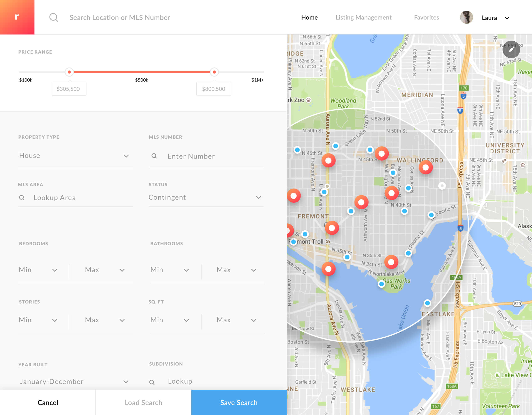
Task: Click the MLS Number search icon
Action: tap(154, 156)
